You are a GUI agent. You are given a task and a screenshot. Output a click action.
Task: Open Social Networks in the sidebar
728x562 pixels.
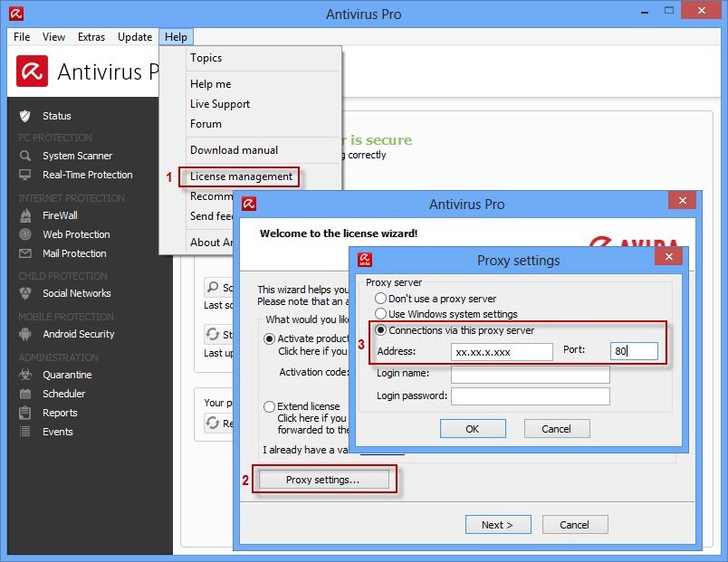tap(77, 294)
